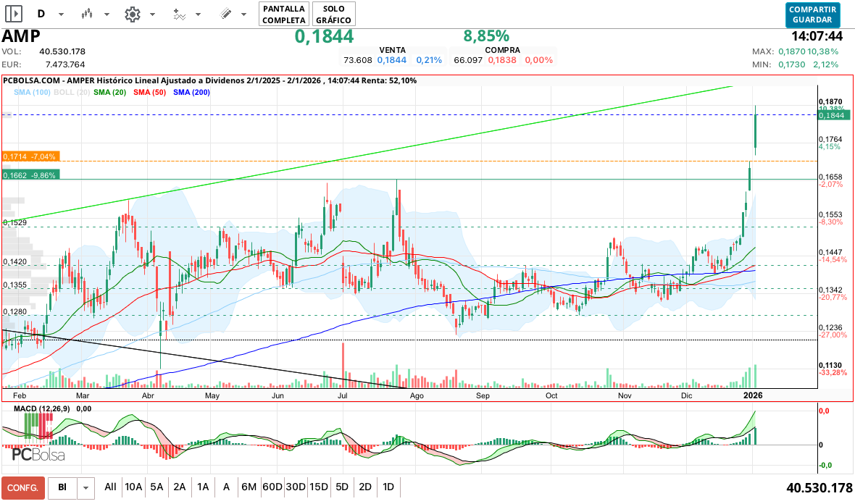Open the D interval dropdown arrow
This screenshot has width=855, height=504.
pyautogui.click(x=61, y=14)
